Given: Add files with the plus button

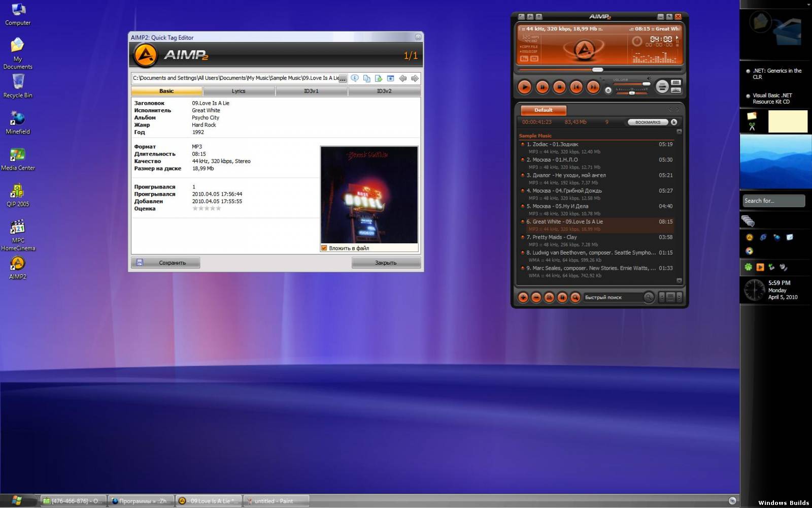Looking at the screenshot, I should tap(523, 298).
